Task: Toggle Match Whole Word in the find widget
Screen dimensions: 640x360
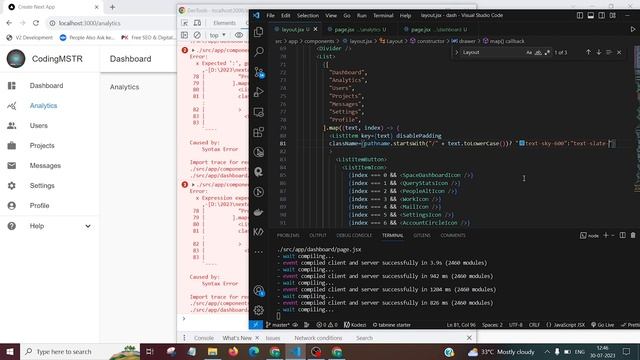Action: [538, 52]
